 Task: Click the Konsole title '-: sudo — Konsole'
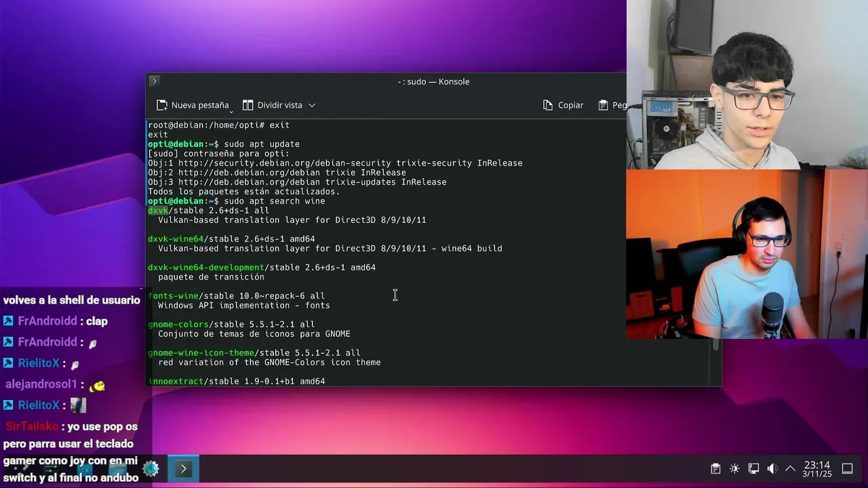pyautogui.click(x=433, y=81)
